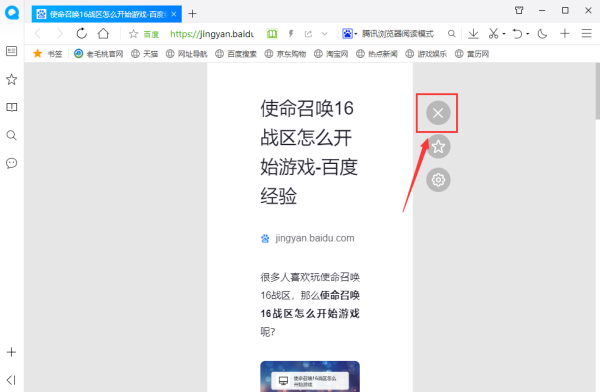Close the 使命召唤16战区 tab

click(x=174, y=14)
